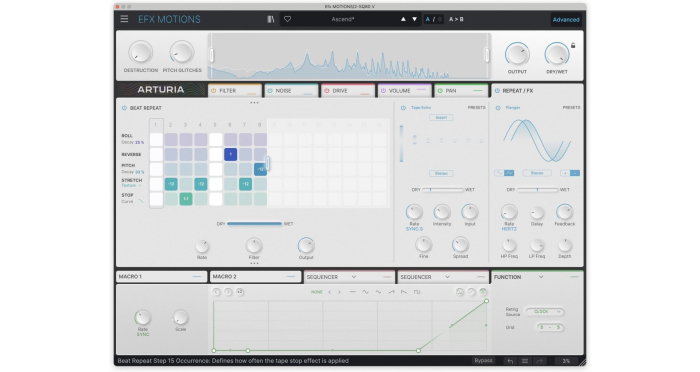Click the Ascend preset name
Image resolution: width=700 pixels, height=372 pixels.
pos(343,19)
